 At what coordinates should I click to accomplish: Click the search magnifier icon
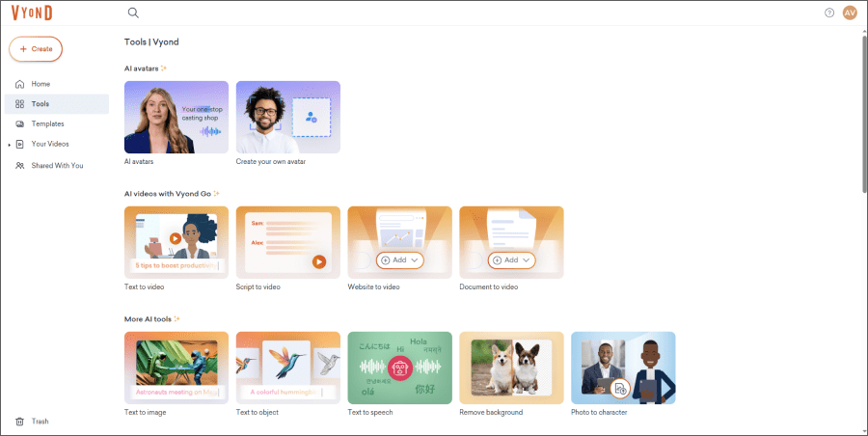tap(133, 13)
